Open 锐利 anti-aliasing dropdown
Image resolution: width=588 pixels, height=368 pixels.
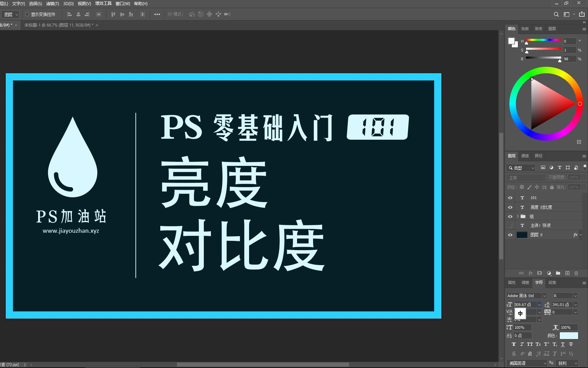coord(567,363)
